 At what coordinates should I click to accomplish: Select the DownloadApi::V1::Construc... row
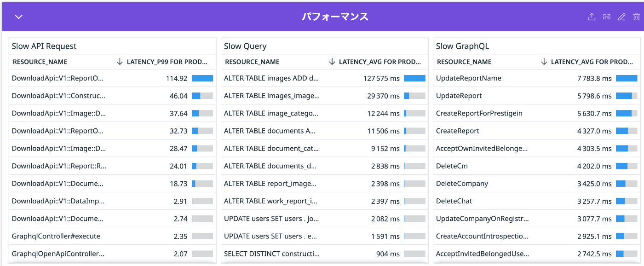pos(113,96)
